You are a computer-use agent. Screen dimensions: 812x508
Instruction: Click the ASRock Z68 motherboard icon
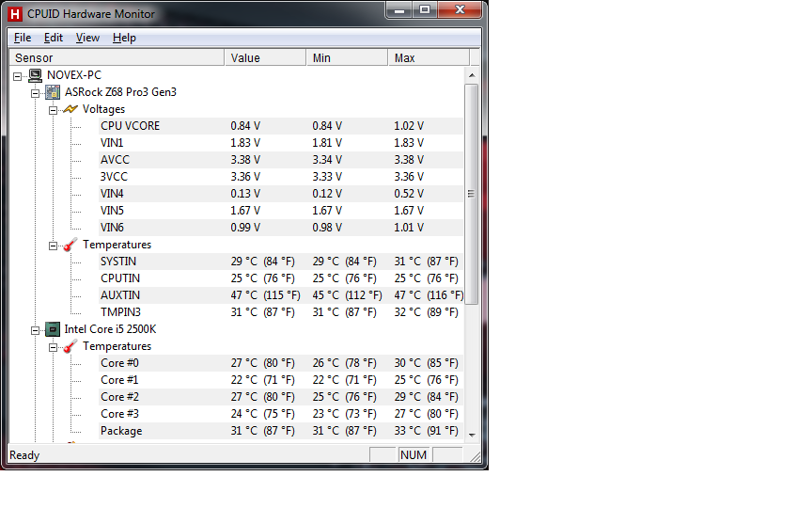coord(53,93)
